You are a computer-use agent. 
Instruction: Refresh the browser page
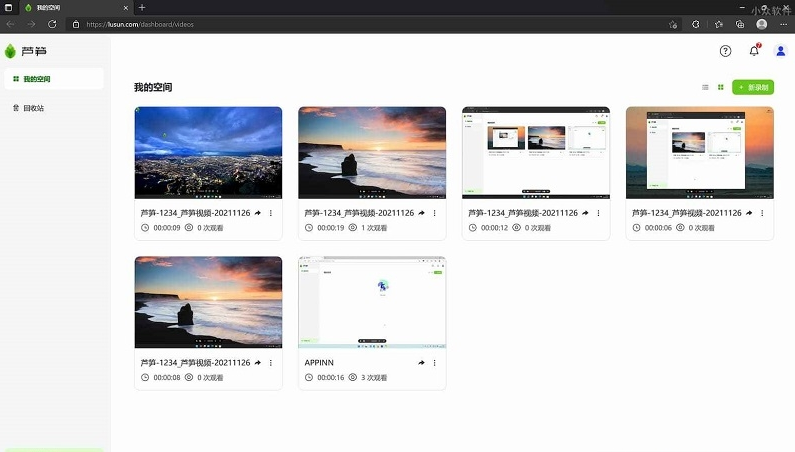point(52,24)
